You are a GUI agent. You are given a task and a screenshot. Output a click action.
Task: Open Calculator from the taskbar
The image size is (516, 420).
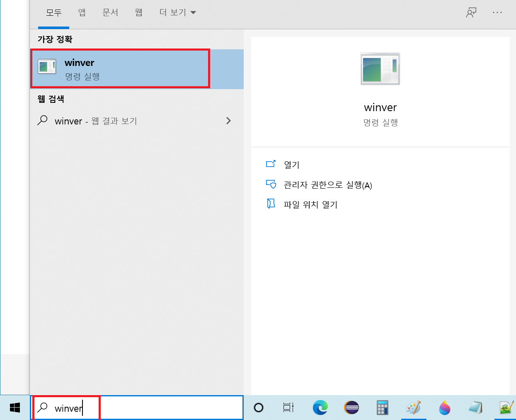click(382, 408)
